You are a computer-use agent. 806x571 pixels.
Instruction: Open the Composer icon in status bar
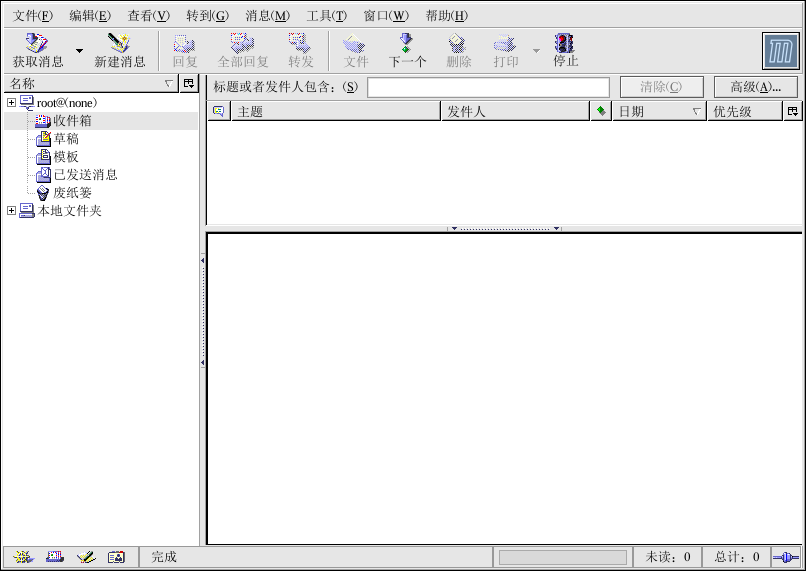(86, 557)
